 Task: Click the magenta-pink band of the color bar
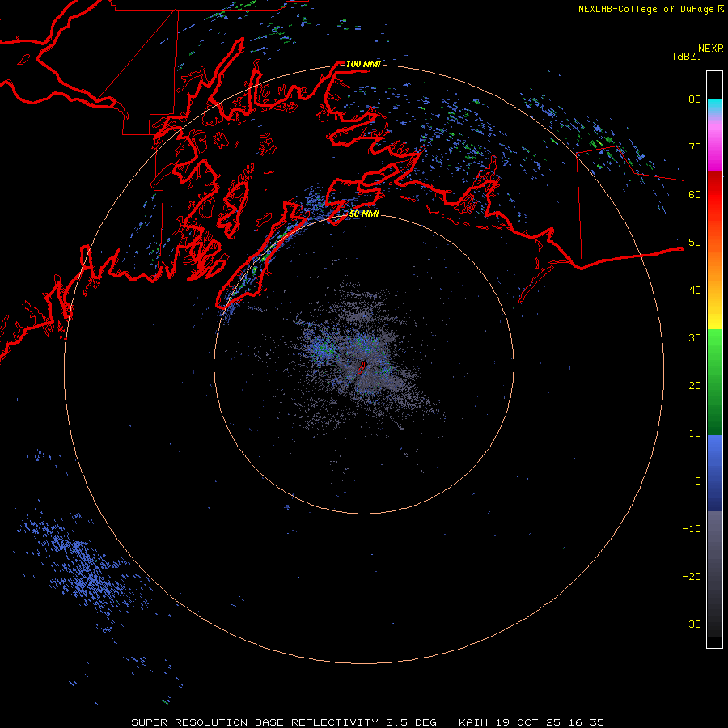[x=714, y=143]
